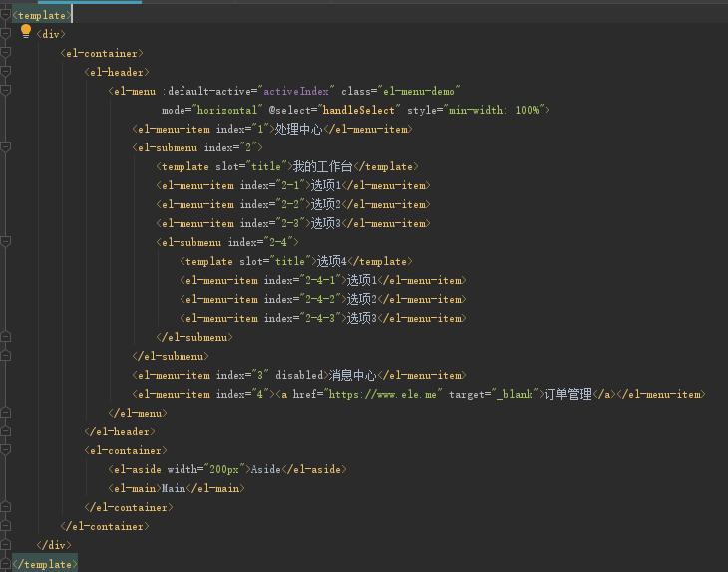The image size is (728, 572).
Task: Click the yellow lightbulb intention icon
Action: [x=26, y=32]
